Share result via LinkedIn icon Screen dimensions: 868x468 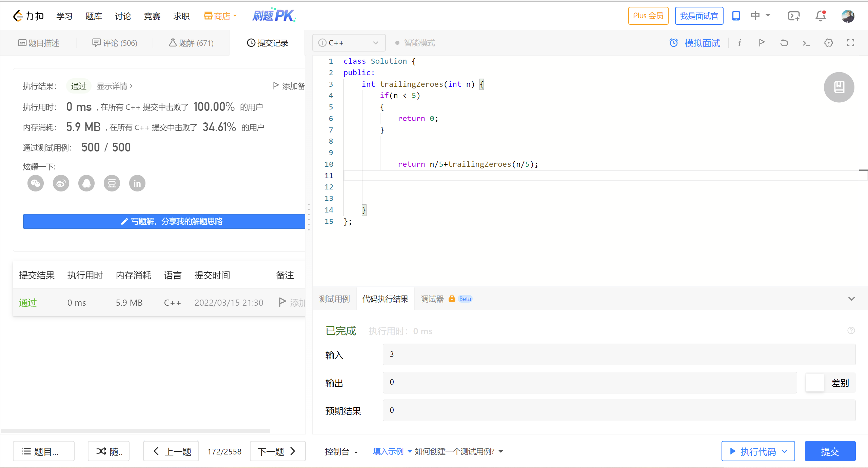[137, 183]
